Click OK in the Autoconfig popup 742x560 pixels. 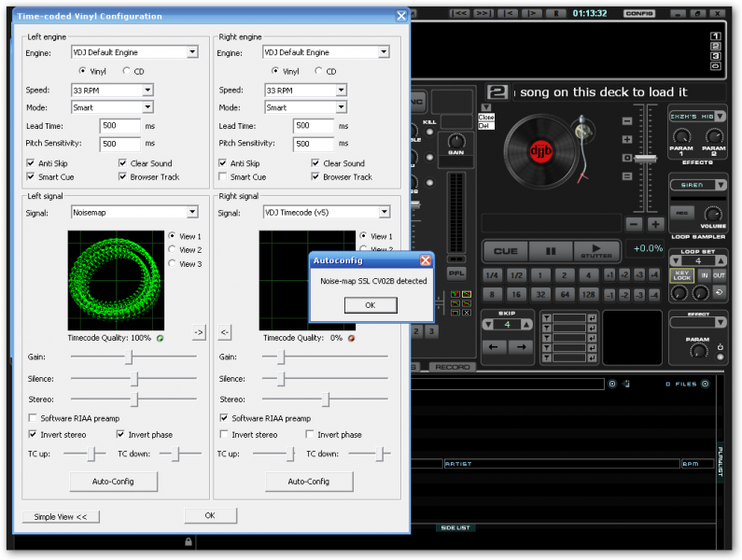click(x=371, y=305)
